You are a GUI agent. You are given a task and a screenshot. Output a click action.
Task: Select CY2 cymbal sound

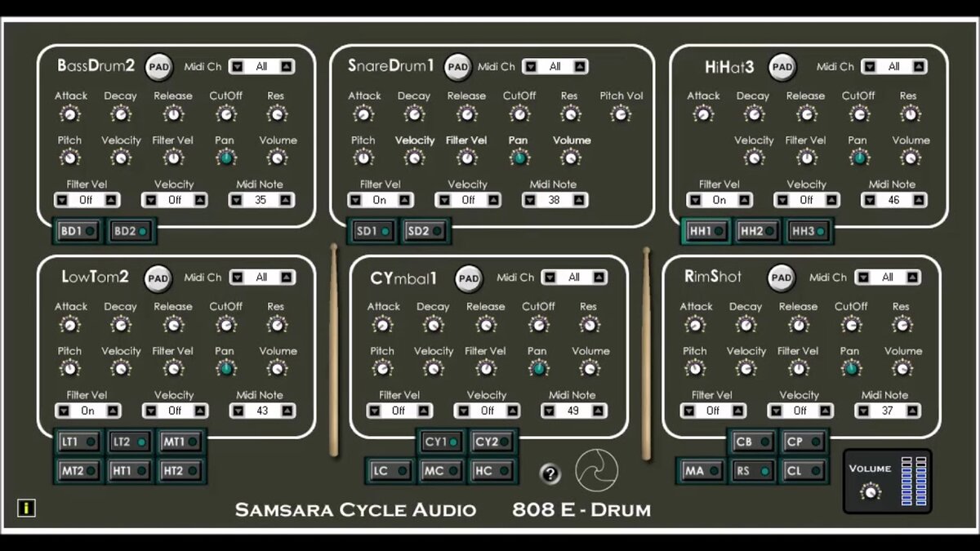click(x=493, y=442)
